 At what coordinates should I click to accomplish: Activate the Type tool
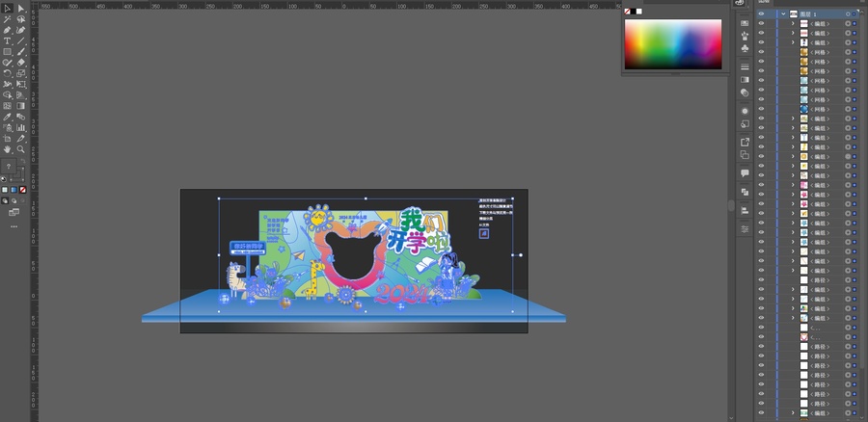point(7,40)
